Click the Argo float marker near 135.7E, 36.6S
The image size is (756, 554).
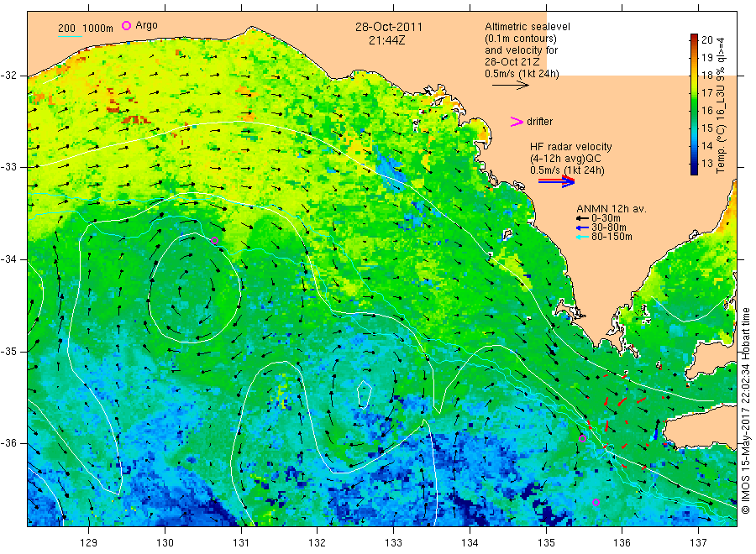coord(596,503)
